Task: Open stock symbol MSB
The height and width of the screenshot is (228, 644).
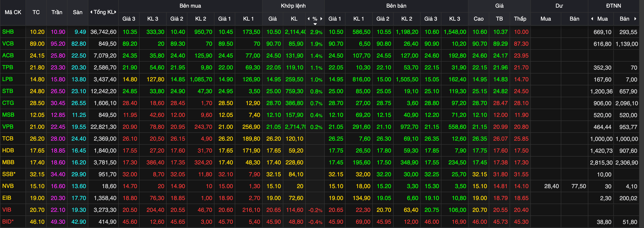Action: [x=8, y=115]
